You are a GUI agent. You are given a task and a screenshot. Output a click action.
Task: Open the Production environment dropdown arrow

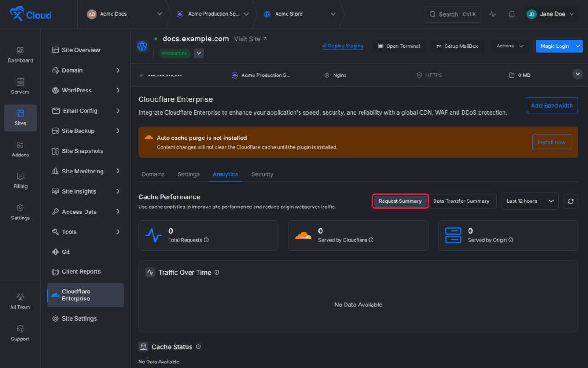coord(198,53)
